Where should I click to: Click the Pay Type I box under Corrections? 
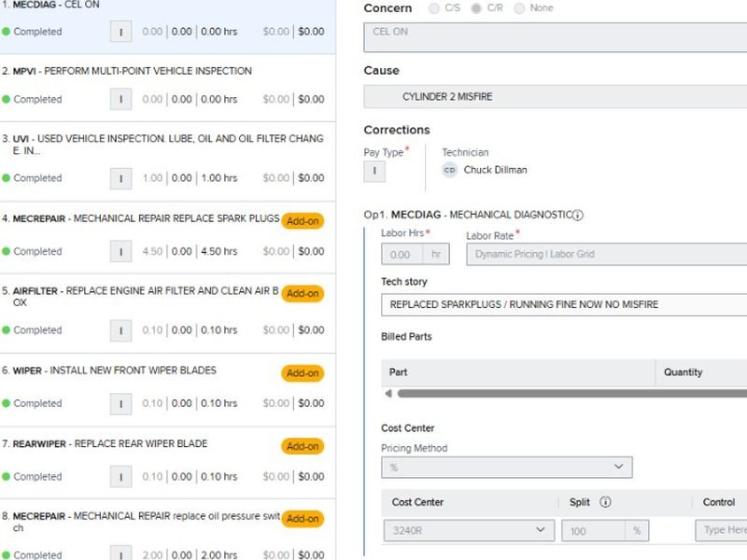pyautogui.click(x=374, y=172)
